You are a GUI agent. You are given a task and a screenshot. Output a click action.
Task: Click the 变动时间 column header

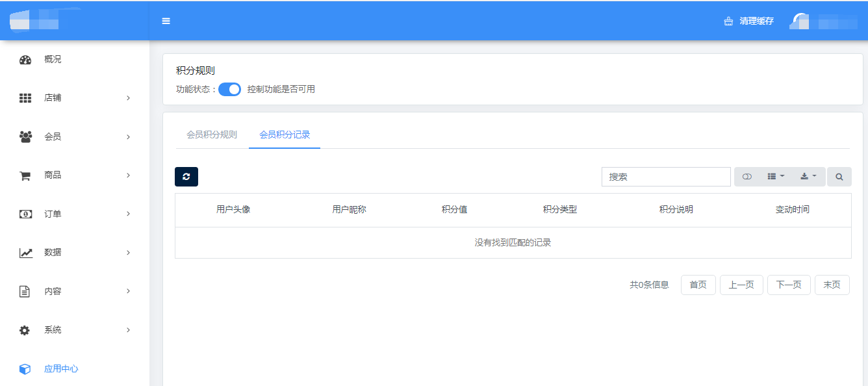[x=792, y=210]
